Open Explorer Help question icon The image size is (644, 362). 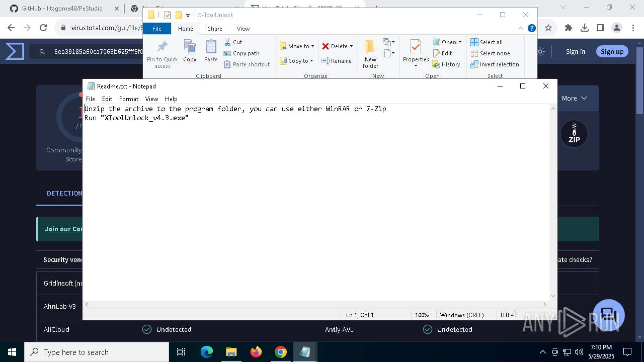point(531,28)
